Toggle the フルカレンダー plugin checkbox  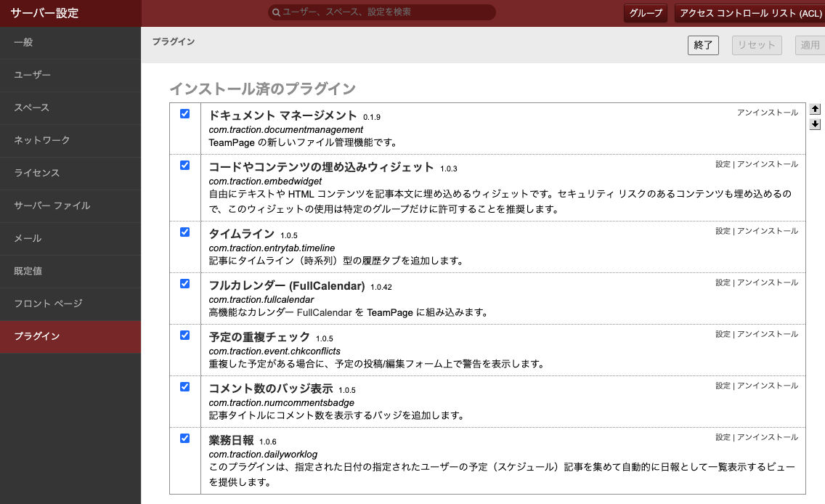click(x=184, y=283)
